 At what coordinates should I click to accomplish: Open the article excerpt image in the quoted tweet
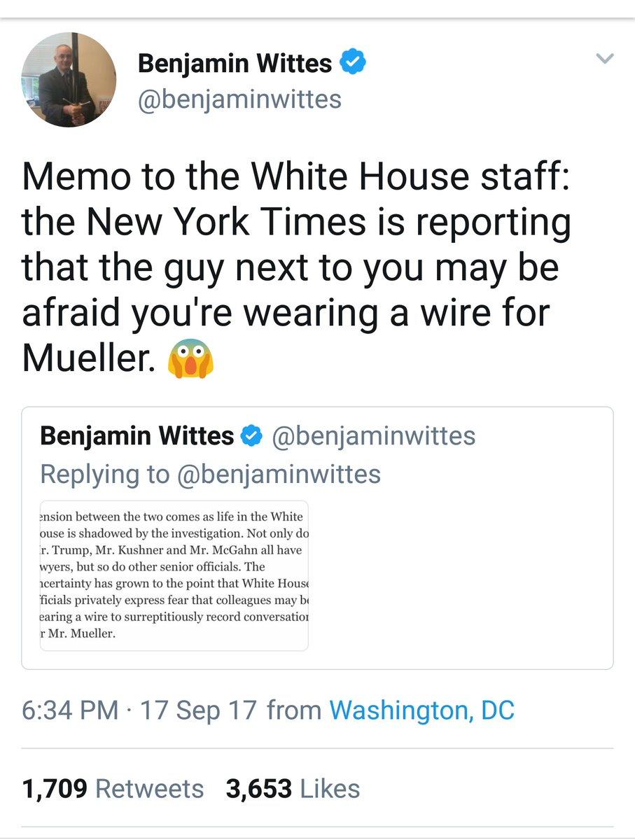174,575
